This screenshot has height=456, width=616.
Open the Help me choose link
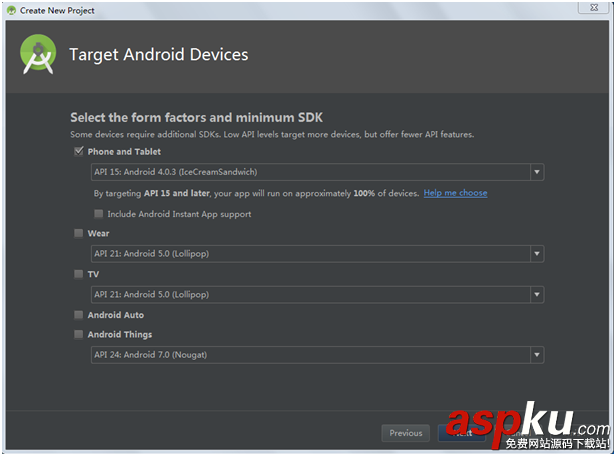coord(455,193)
